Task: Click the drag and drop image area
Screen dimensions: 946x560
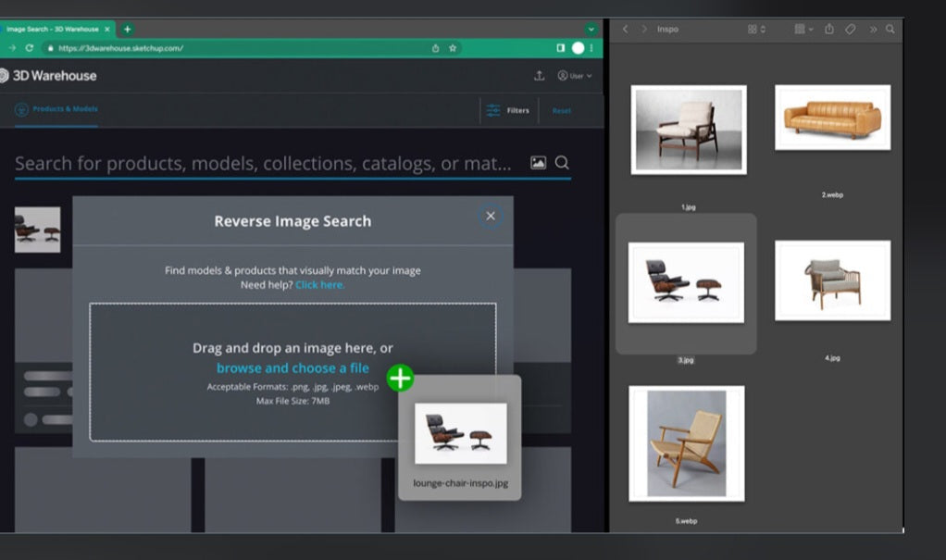Action: click(x=293, y=372)
